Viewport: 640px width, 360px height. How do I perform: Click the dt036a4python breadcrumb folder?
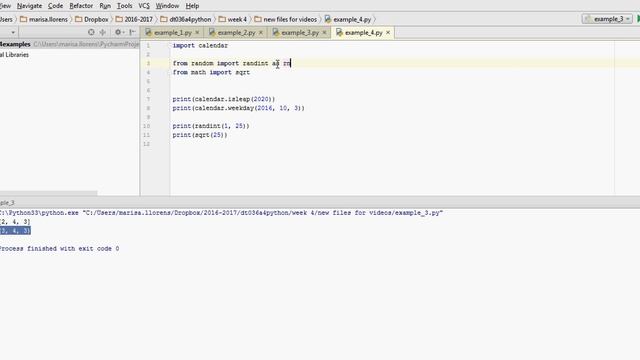pos(186,19)
